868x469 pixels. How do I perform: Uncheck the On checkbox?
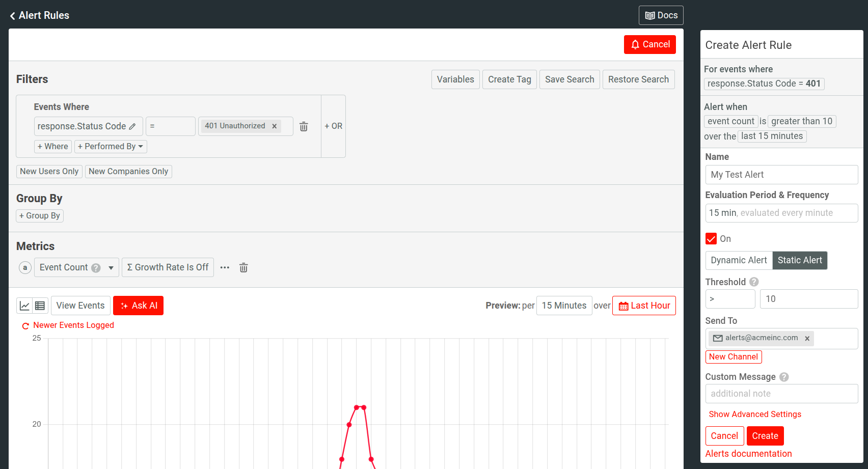tap(711, 239)
